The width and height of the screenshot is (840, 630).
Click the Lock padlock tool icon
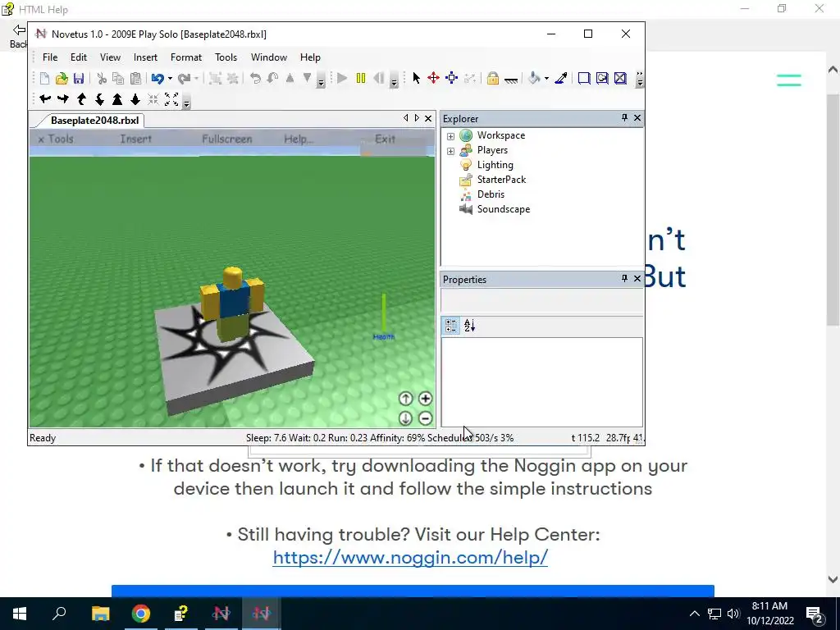pos(493,79)
